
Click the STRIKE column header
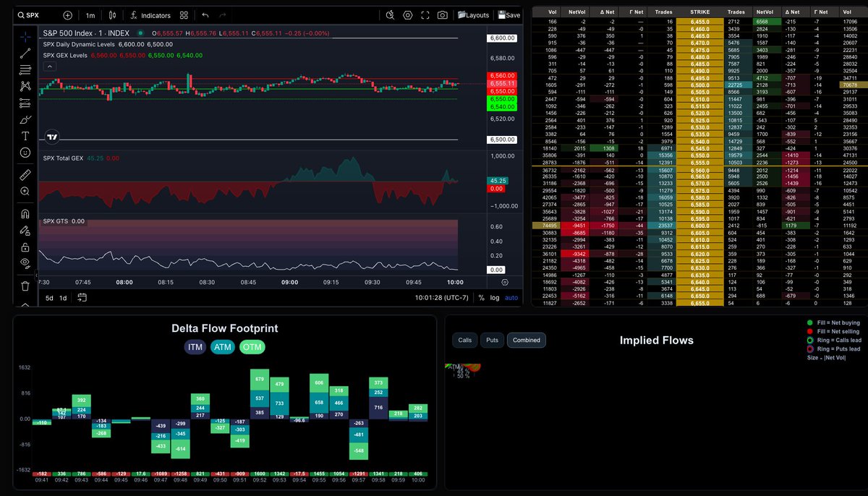coord(699,12)
